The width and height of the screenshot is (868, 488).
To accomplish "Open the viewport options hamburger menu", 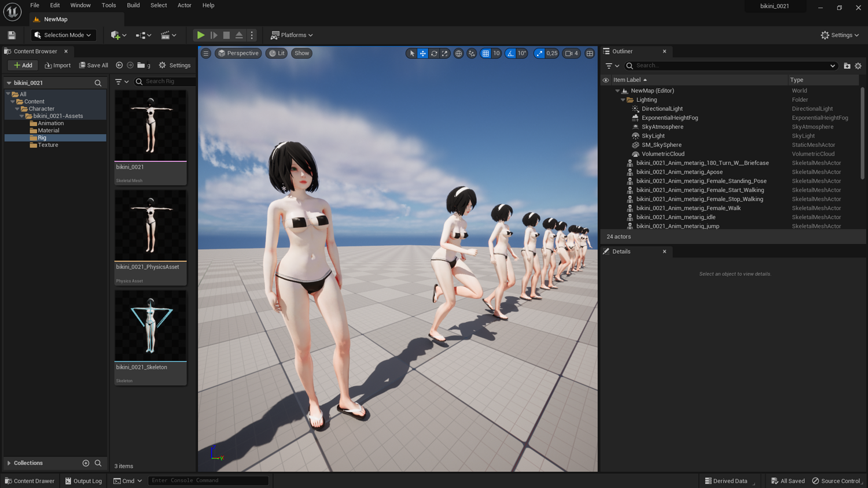I will click(x=206, y=53).
